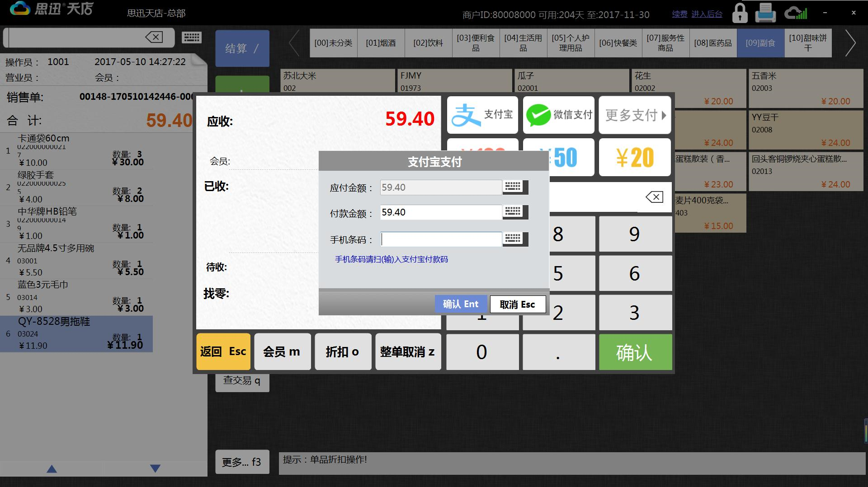Image resolution: width=868 pixels, height=487 pixels.
Task: Select sales row 卡通袋60cm
Action: (x=76, y=150)
